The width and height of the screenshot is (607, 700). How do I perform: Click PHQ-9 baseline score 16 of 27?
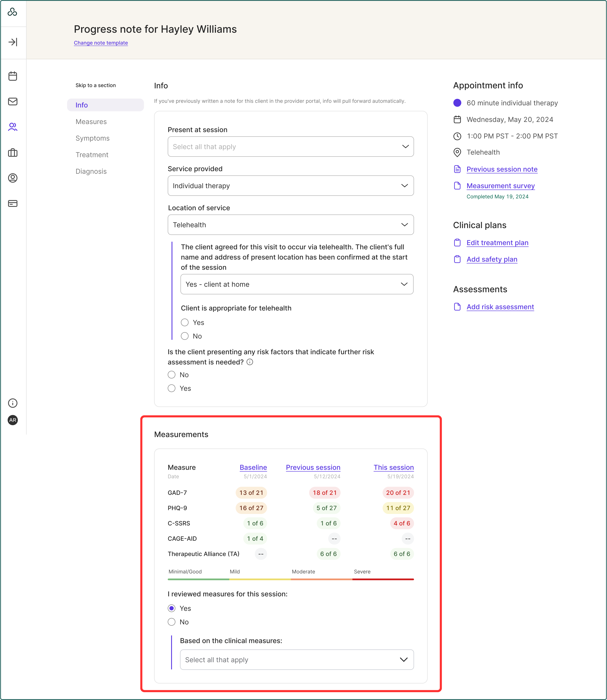click(251, 508)
